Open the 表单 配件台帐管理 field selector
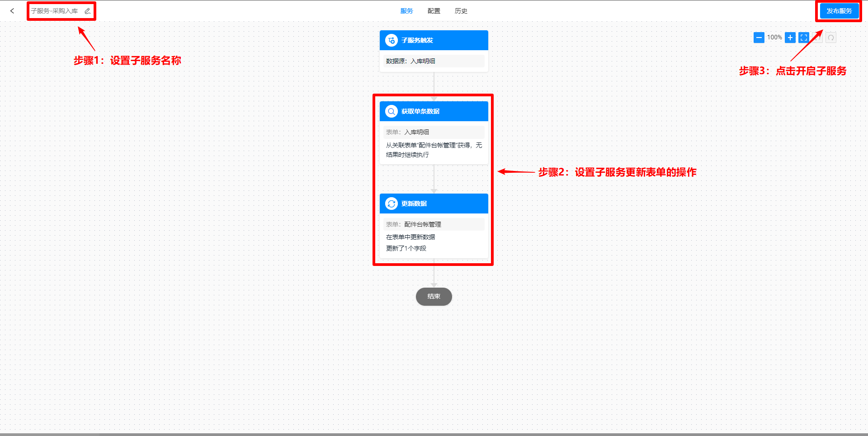Screen dimensions: 868x436 (433, 224)
